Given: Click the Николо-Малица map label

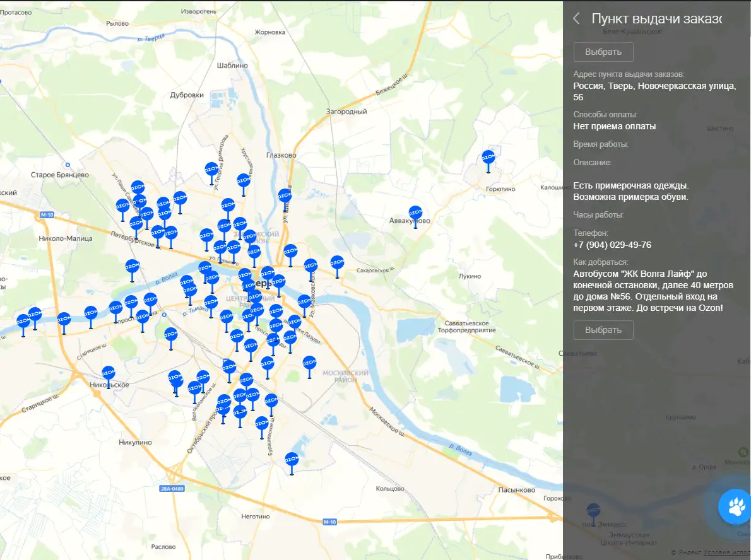Looking at the screenshot, I should pos(66,238).
